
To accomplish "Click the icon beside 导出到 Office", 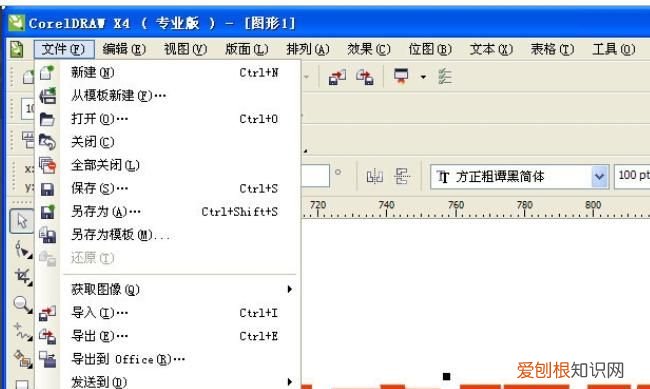I will [x=47, y=359].
